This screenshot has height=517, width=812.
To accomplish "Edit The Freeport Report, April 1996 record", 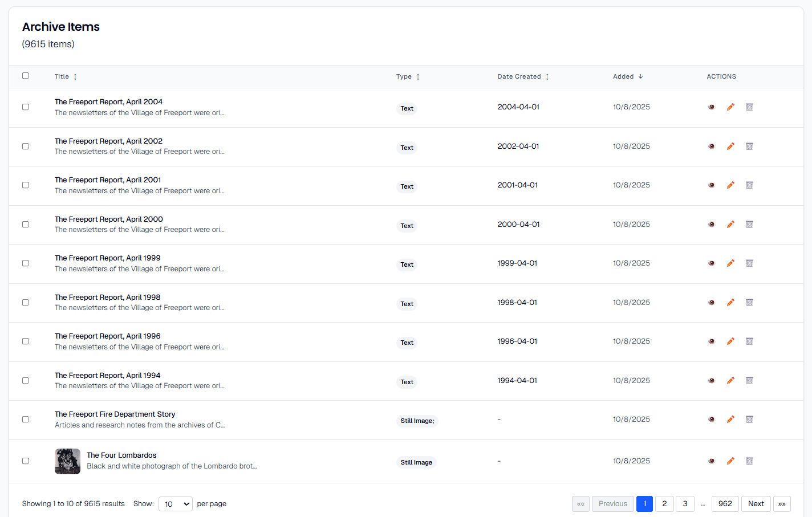I will click(x=730, y=341).
